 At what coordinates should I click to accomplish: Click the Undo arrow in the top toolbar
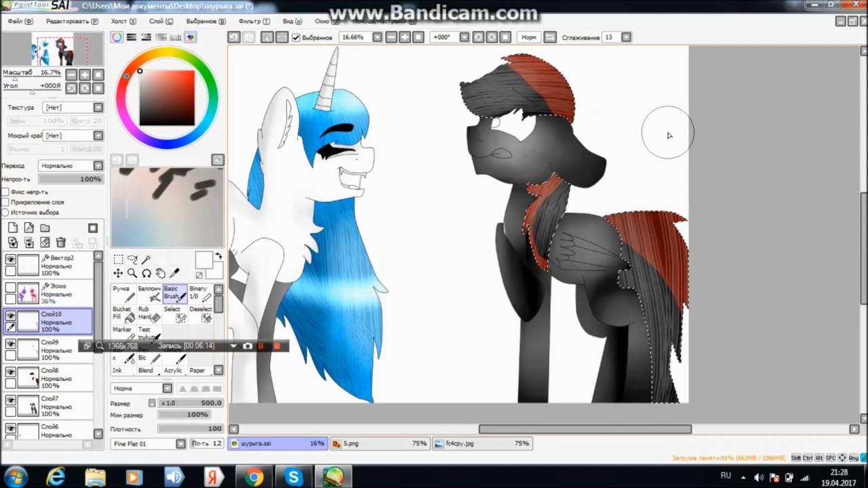(x=234, y=37)
